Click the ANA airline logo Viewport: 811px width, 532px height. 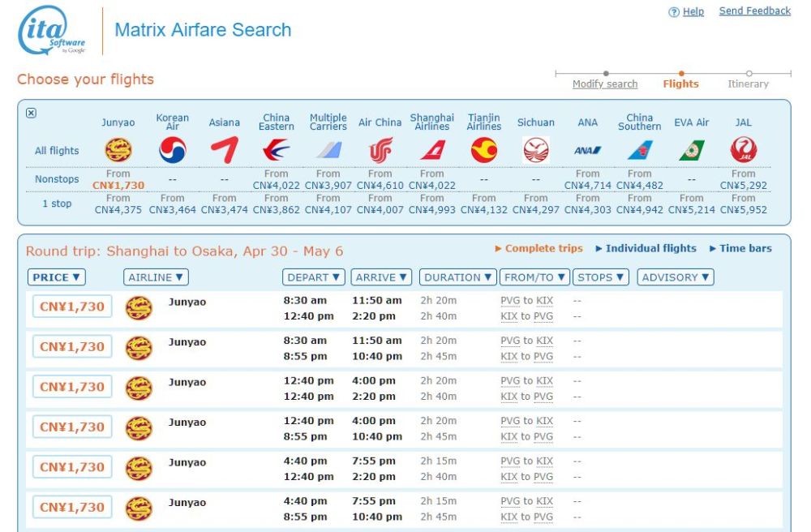coord(587,151)
